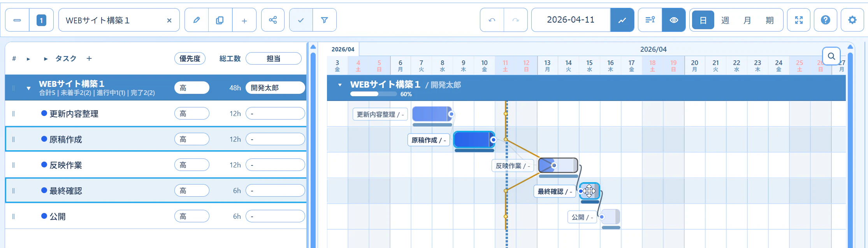Click 12h total hours of 反映作業
The height and width of the screenshot is (248, 868).
coord(235,165)
